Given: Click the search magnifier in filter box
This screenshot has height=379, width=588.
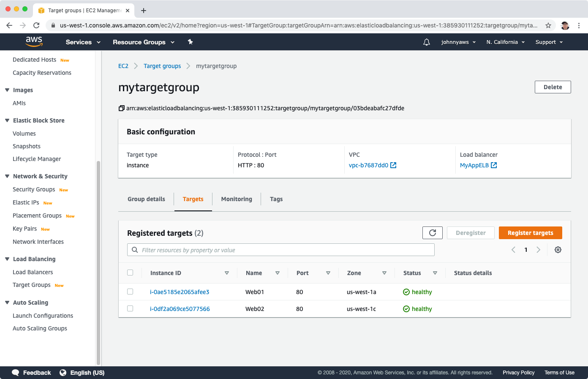Looking at the screenshot, I should tap(135, 250).
